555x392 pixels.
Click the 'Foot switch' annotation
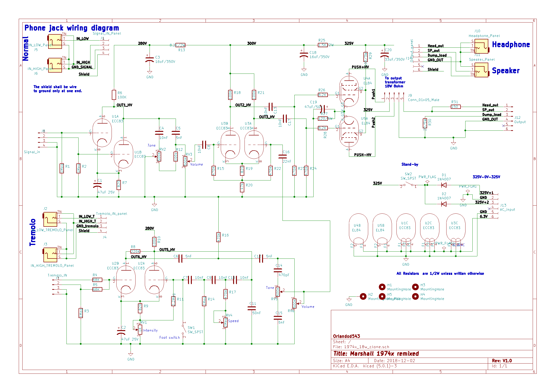coord(170,338)
